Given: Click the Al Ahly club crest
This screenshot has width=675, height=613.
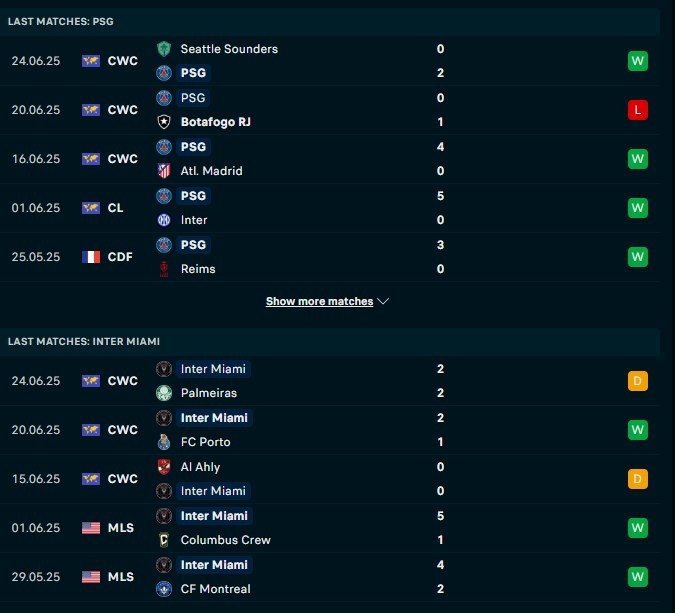Looking at the screenshot, I should (x=164, y=467).
